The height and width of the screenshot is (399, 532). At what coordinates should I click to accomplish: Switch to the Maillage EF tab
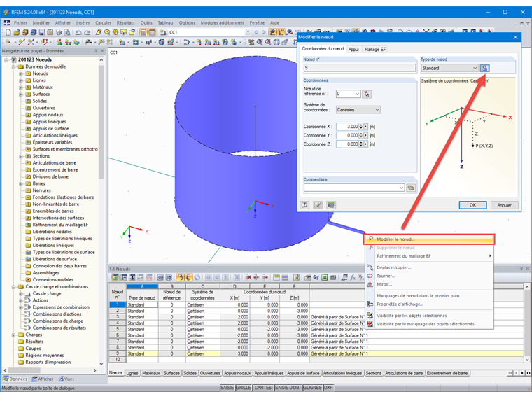point(374,50)
